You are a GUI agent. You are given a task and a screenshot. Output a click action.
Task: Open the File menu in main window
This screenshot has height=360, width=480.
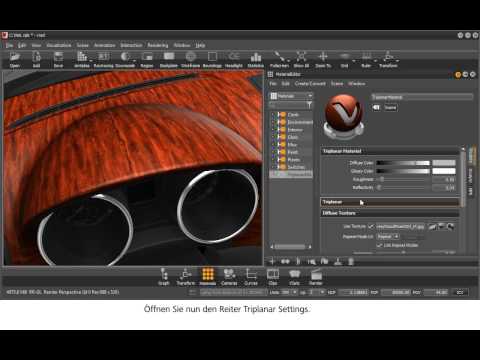pos(9,45)
